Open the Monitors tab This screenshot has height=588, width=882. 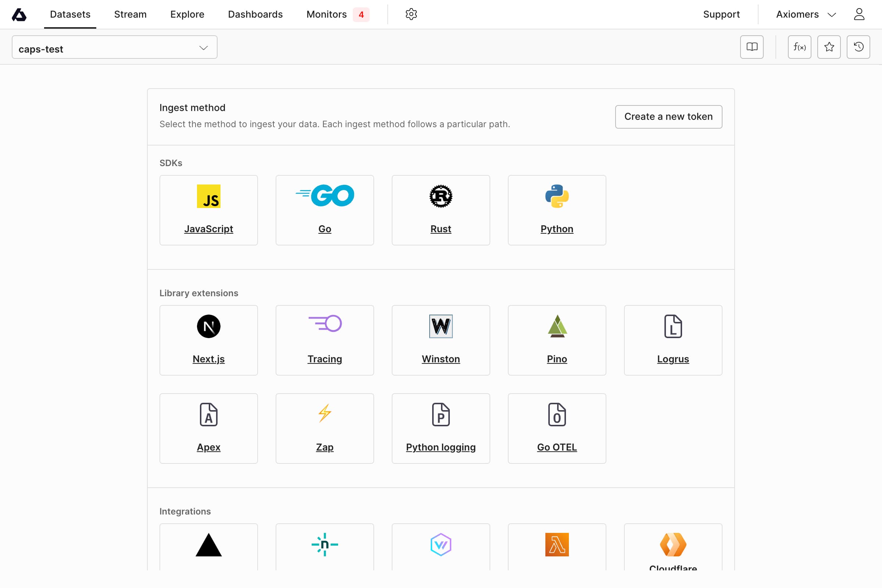tap(326, 15)
